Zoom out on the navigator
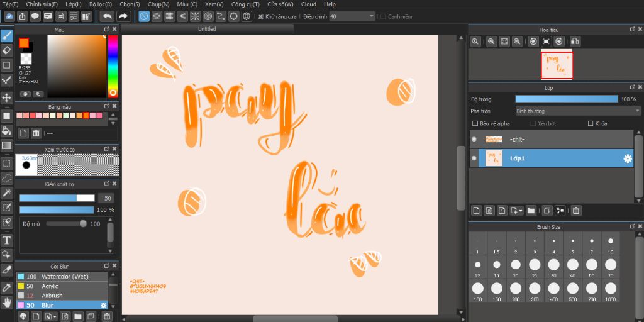The image size is (644, 322). coord(517,42)
